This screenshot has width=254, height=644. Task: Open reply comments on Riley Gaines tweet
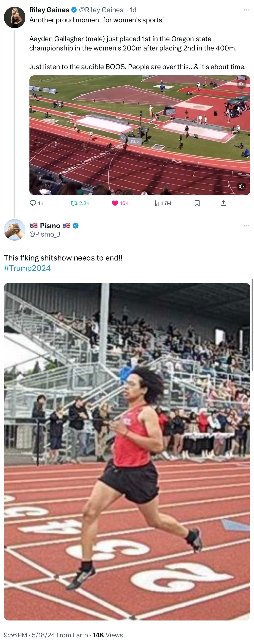37,203
